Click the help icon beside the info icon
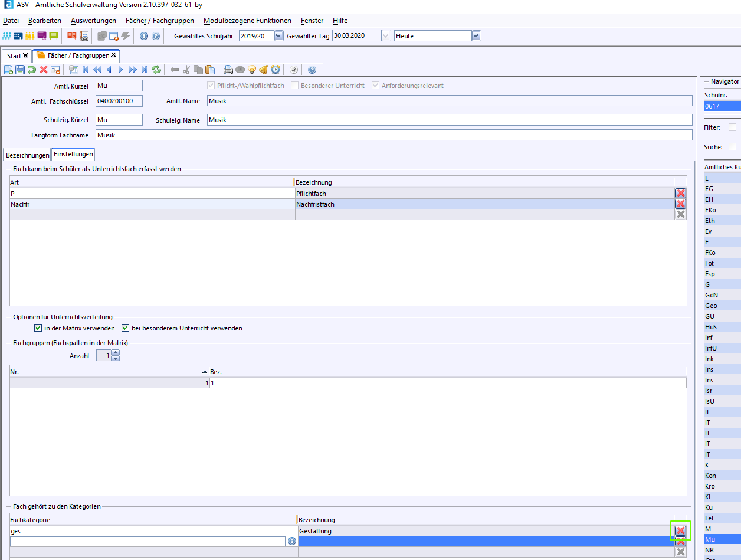Viewport: 741px width, 560px height. click(156, 36)
